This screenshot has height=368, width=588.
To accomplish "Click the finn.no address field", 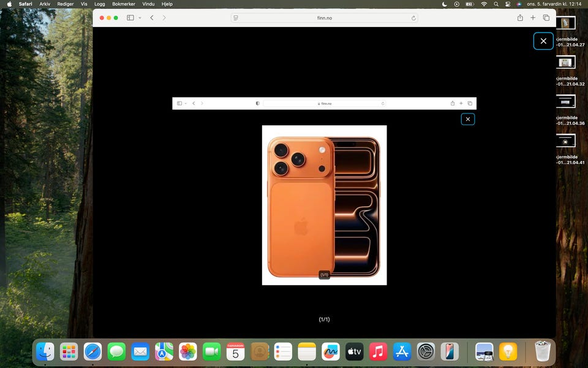I will [x=325, y=18].
